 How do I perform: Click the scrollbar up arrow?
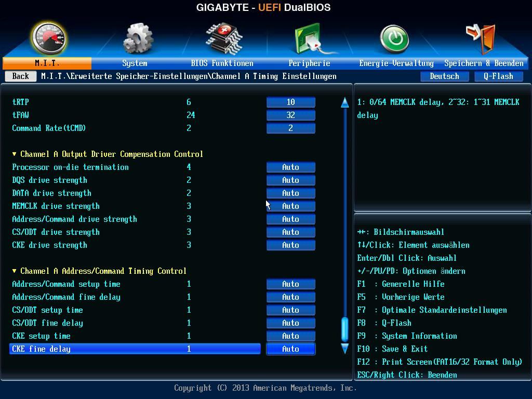coord(345,102)
